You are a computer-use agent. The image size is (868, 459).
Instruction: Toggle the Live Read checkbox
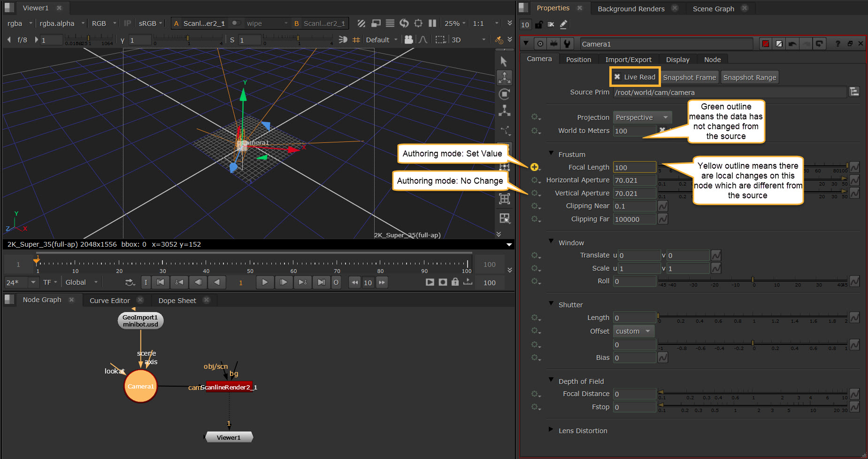click(x=618, y=77)
